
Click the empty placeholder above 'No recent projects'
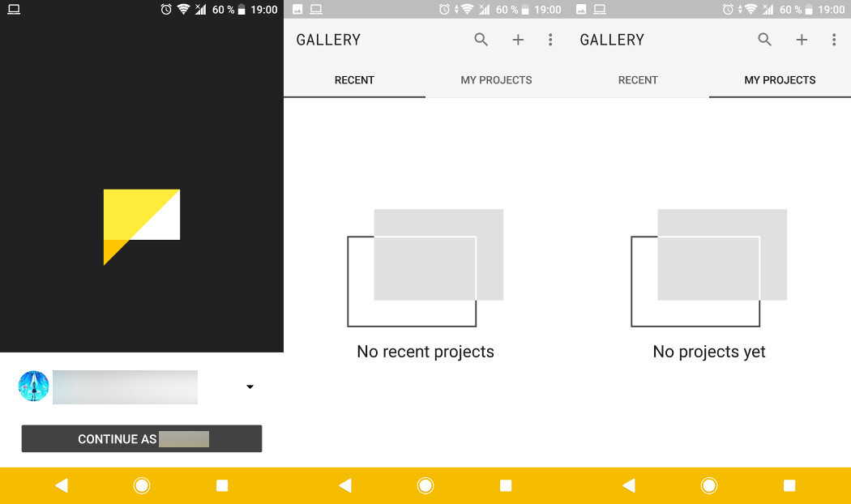pos(425,267)
